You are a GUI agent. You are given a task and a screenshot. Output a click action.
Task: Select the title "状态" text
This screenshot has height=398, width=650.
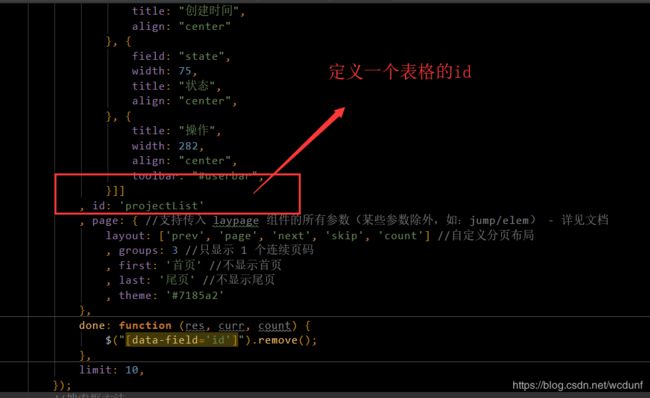[x=197, y=86]
